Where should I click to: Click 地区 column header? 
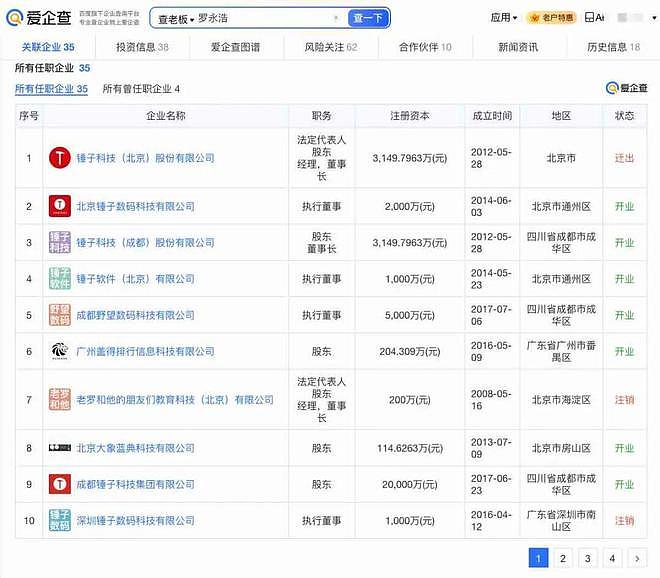pyautogui.click(x=561, y=116)
